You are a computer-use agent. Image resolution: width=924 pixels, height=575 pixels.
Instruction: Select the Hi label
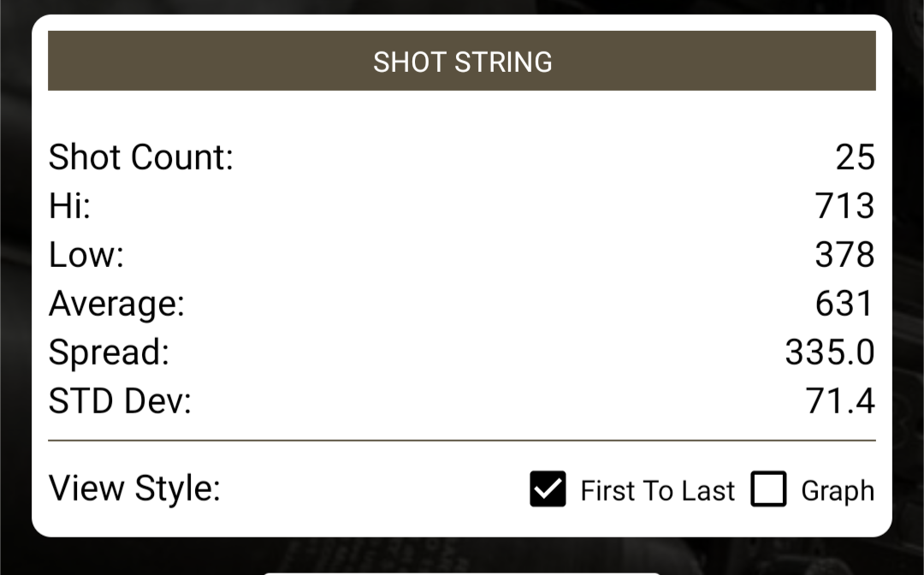[x=69, y=206]
